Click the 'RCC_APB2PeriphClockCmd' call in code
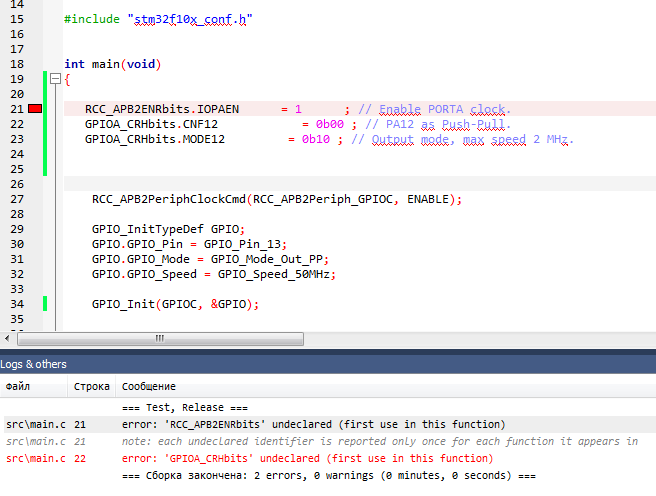The width and height of the screenshot is (656, 496). coord(169,199)
